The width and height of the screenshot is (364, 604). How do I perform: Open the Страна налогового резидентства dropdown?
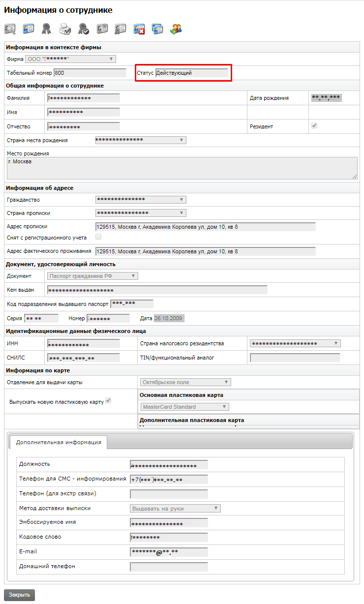(x=295, y=343)
